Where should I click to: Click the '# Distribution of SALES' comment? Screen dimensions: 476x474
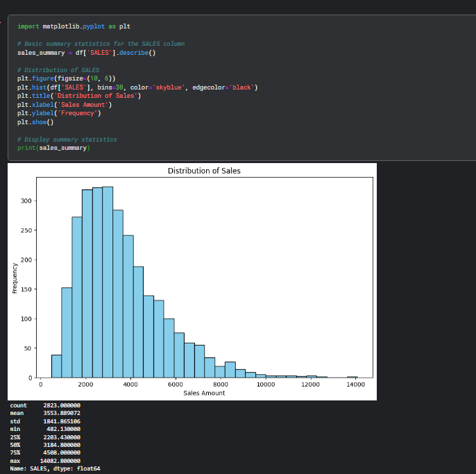58,70
